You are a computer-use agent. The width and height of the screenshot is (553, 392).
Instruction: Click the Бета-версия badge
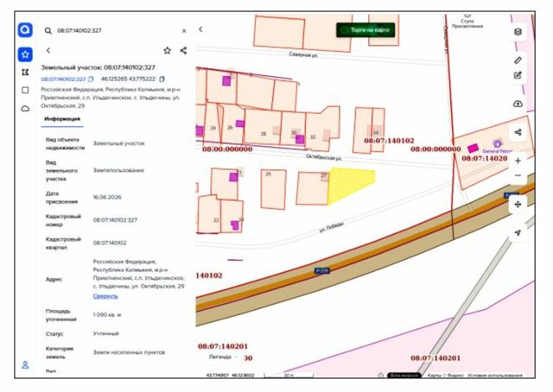[x=404, y=376]
